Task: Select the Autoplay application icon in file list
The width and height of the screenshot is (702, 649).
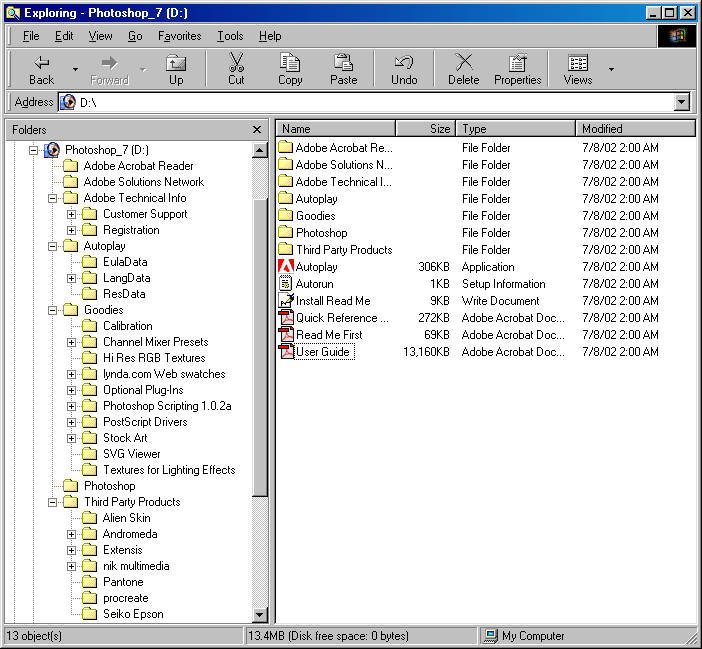Action: pyautogui.click(x=286, y=266)
